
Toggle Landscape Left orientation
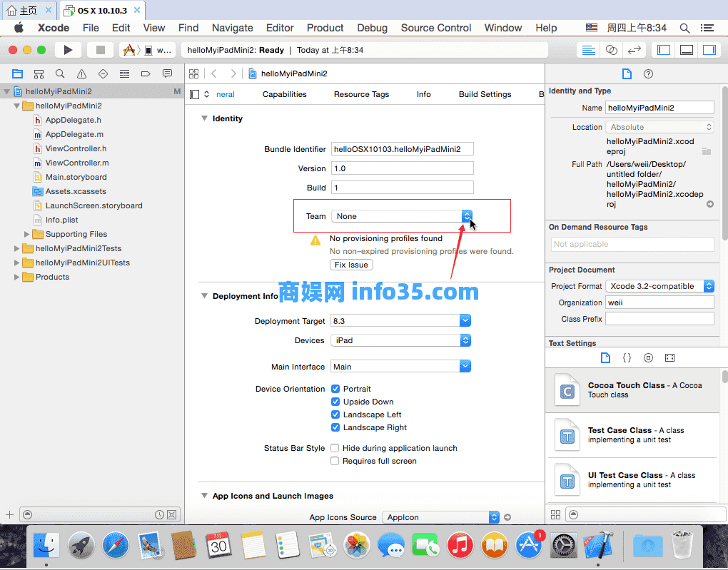coord(335,414)
